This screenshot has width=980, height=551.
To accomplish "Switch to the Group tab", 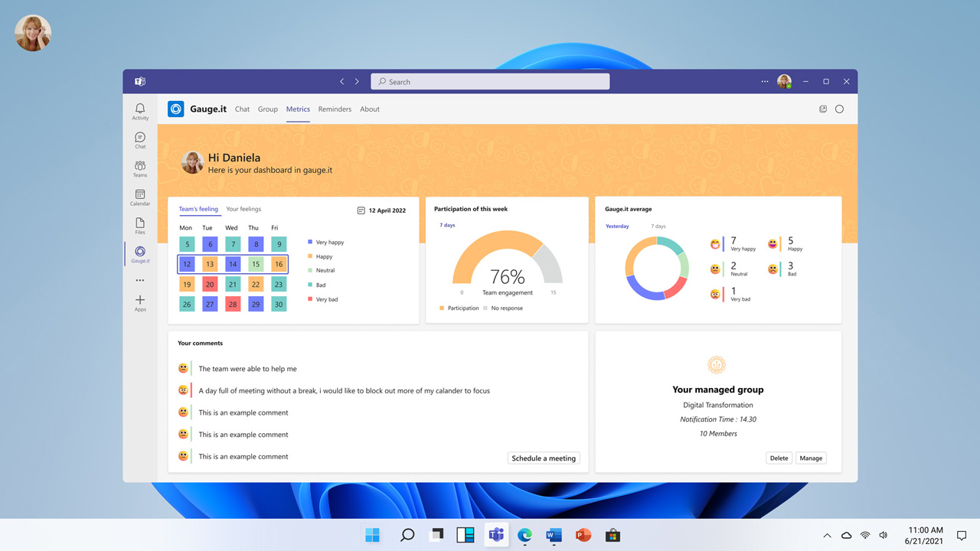I will coord(268,109).
